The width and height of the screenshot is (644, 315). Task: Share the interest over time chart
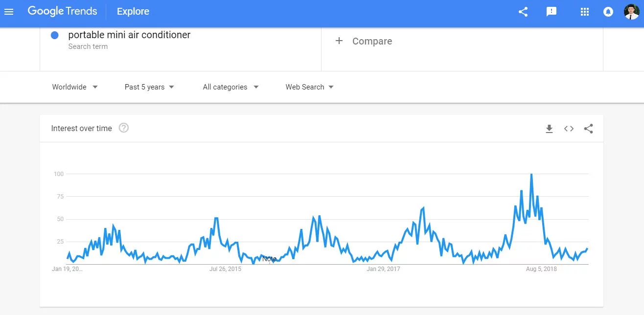[588, 129]
